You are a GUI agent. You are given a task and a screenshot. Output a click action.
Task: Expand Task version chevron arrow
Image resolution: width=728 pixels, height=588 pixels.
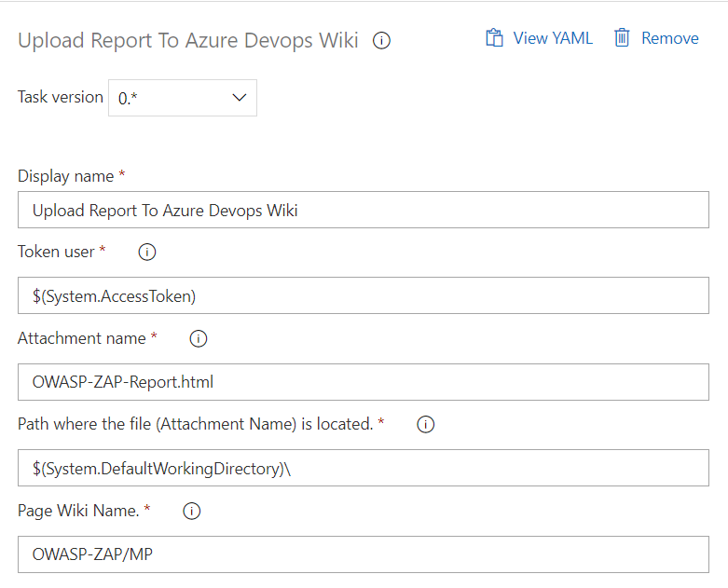tap(240, 98)
